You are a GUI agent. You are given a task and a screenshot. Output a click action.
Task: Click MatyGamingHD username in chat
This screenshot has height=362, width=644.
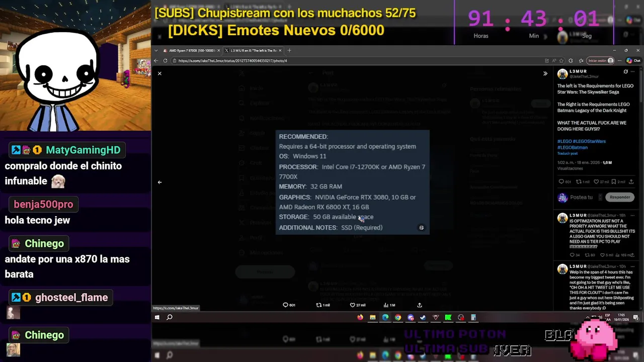83,150
